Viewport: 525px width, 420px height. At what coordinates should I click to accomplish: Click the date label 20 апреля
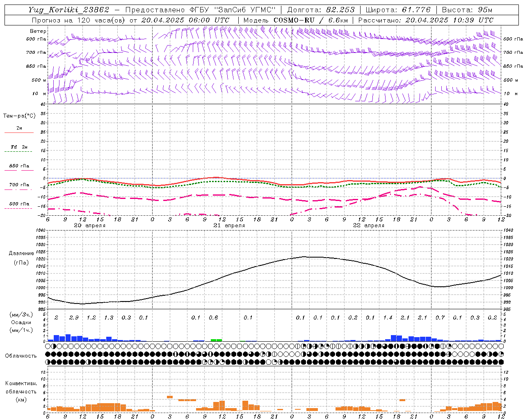point(89,226)
